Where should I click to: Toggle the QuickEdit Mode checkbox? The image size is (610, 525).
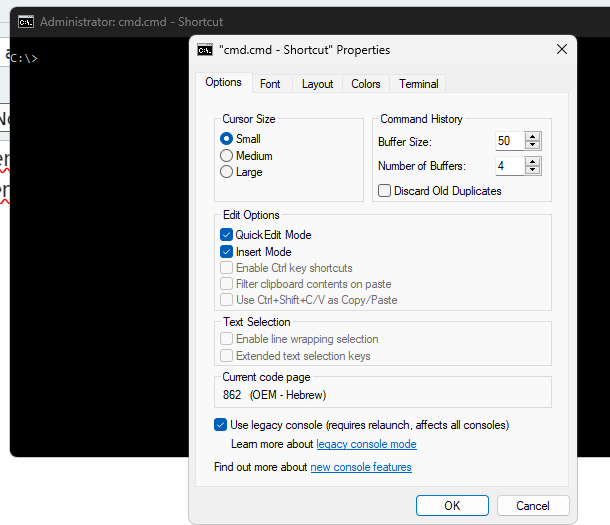227,235
